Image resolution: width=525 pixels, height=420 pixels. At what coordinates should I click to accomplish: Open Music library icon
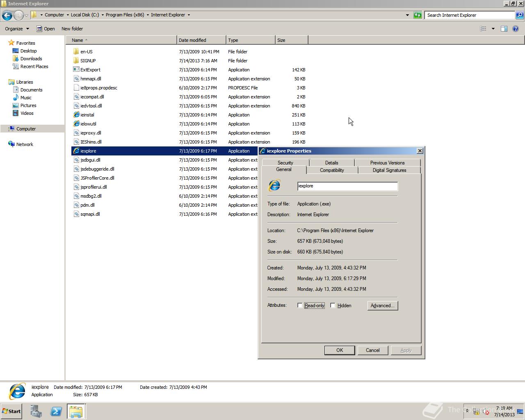pyautogui.click(x=16, y=98)
